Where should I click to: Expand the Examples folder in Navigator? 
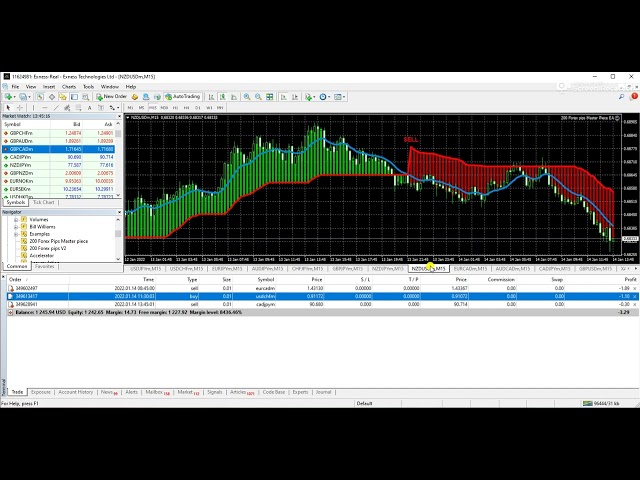pos(39,234)
